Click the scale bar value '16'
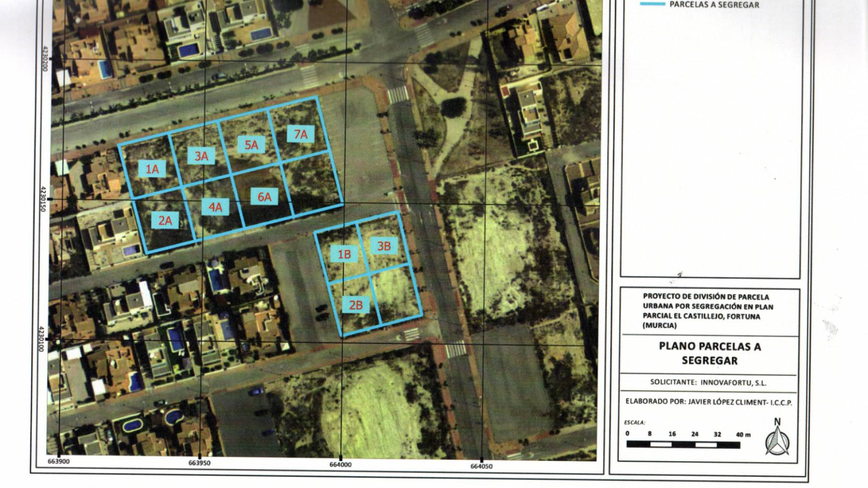868x488 pixels. coord(672,434)
